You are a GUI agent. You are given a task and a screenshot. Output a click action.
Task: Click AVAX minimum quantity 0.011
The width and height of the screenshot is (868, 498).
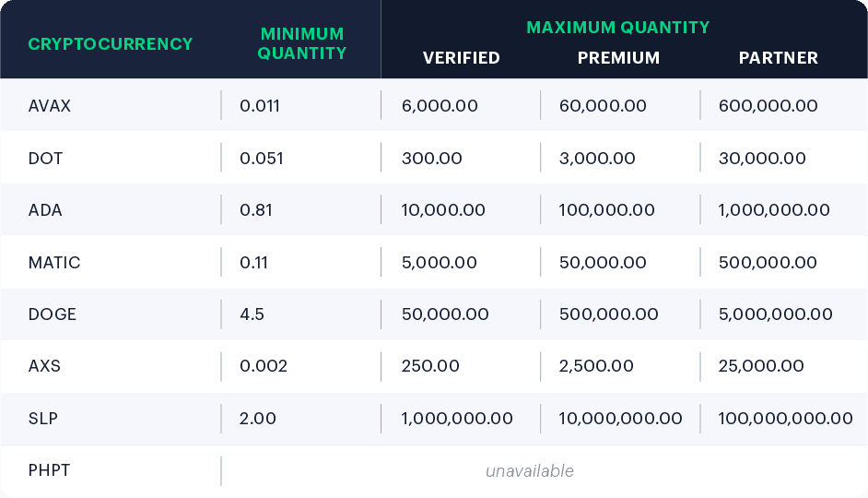[x=260, y=106]
